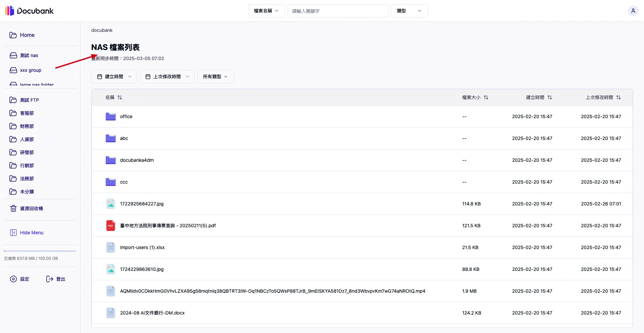Click the storage usage progress bar

[40, 250]
